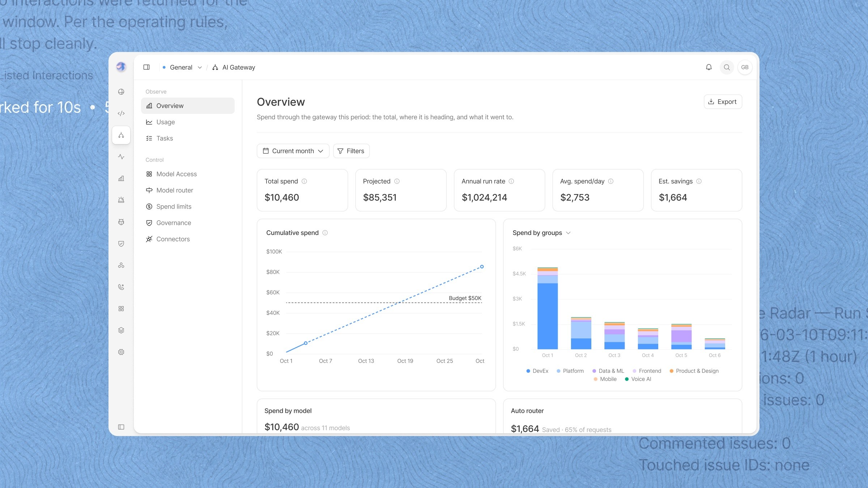
Task: Open the activity pulse icon in left rail
Action: coord(121,157)
